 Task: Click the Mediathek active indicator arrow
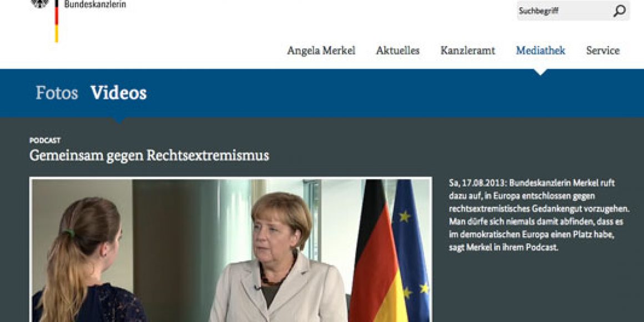coord(541,72)
